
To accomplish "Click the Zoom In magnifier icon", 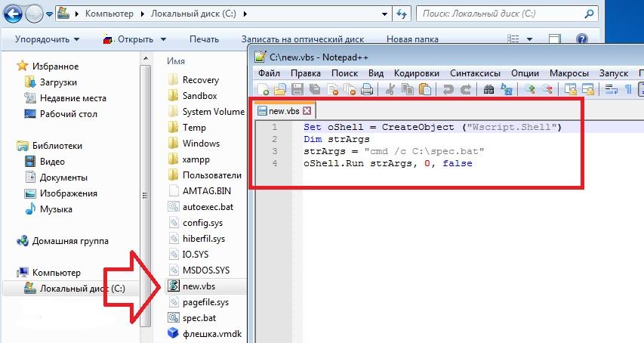I will pos(530,90).
